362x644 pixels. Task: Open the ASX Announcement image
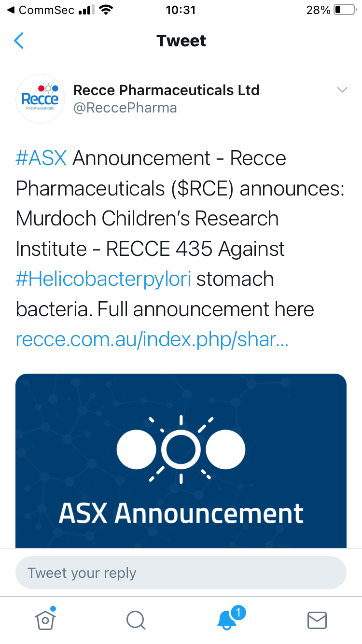[x=181, y=461]
